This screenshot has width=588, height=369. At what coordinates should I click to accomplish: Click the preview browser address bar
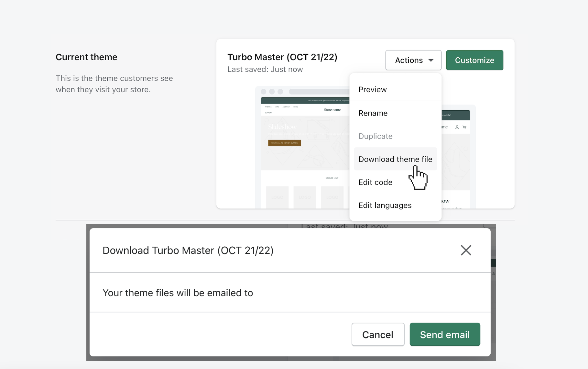319,92
